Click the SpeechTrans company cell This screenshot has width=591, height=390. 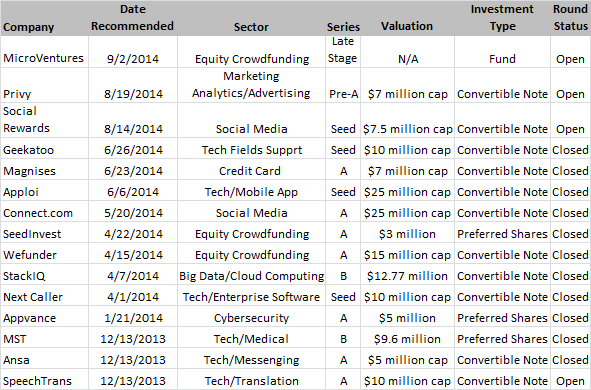pos(44,379)
